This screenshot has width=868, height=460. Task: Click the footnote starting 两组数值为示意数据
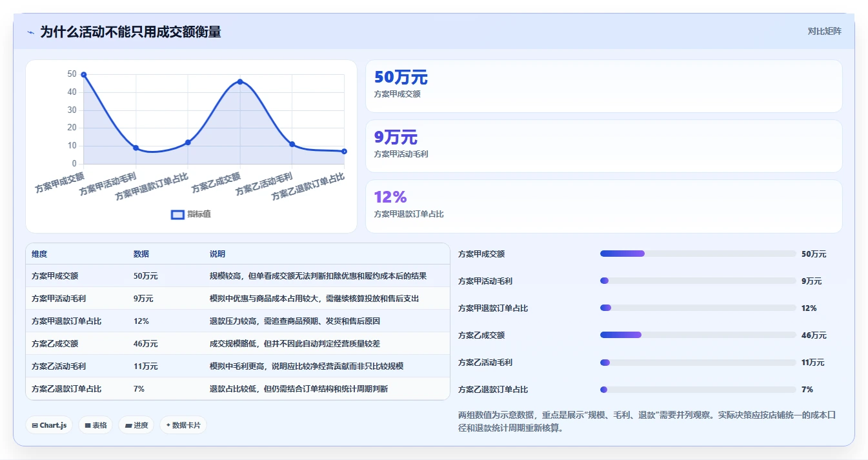click(647, 421)
